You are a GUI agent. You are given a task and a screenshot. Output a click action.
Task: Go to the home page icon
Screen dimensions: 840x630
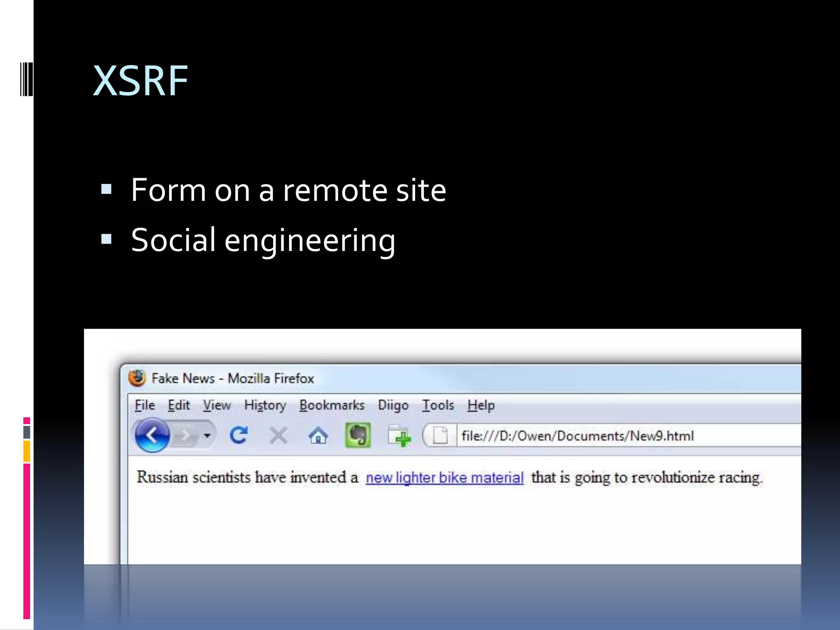[x=318, y=435]
